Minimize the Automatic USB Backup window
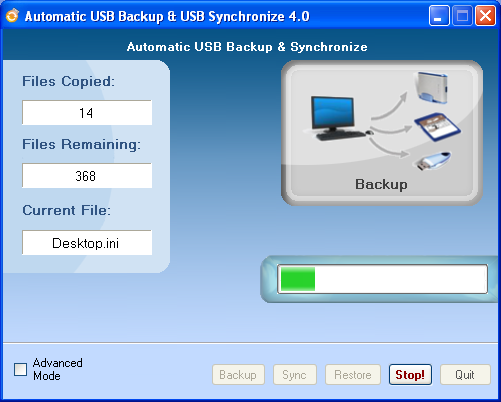This screenshot has width=501, height=402. pyautogui.click(x=439, y=16)
